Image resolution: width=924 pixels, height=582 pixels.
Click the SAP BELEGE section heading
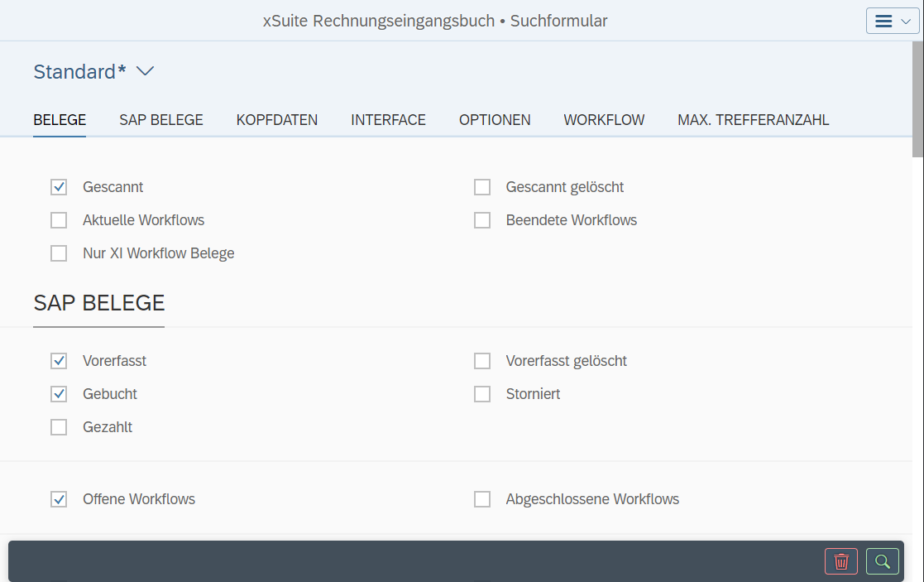[x=98, y=302]
